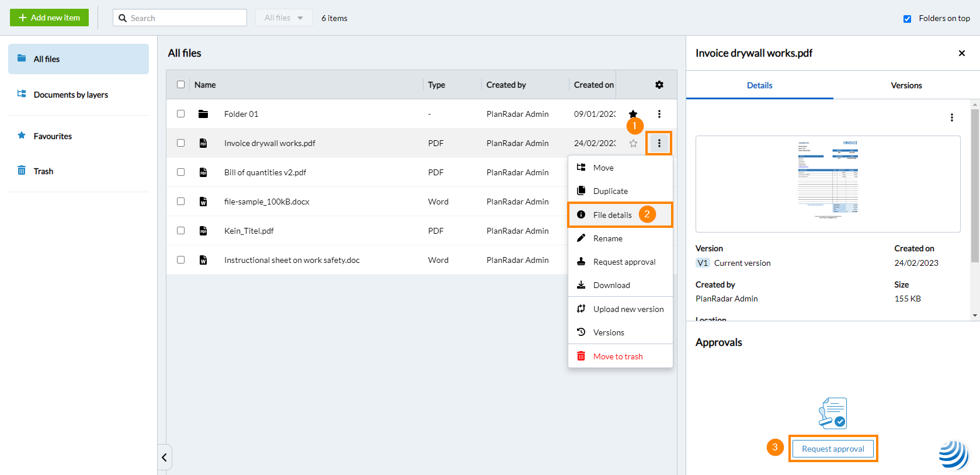The width and height of the screenshot is (980, 475).
Task: Collapse the sidebar with chevron arrow
Action: point(164,457)
